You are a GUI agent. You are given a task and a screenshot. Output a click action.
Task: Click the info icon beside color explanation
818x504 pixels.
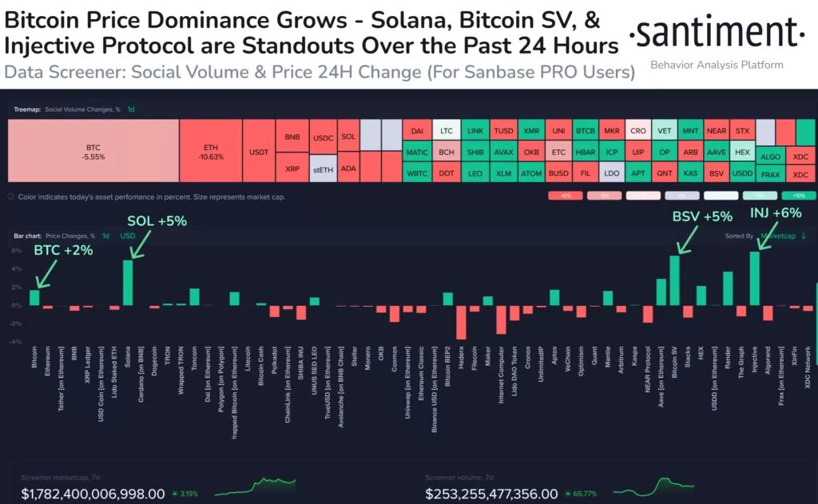coord(11,197)
